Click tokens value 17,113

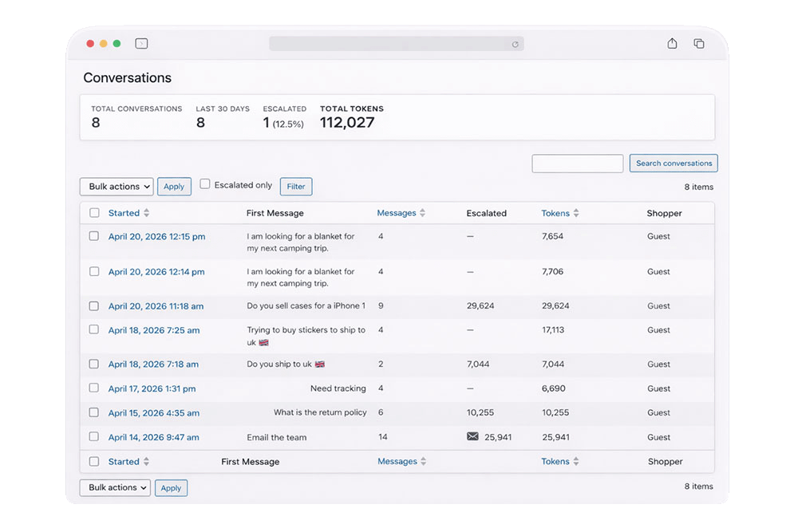(x=553, y=329)
